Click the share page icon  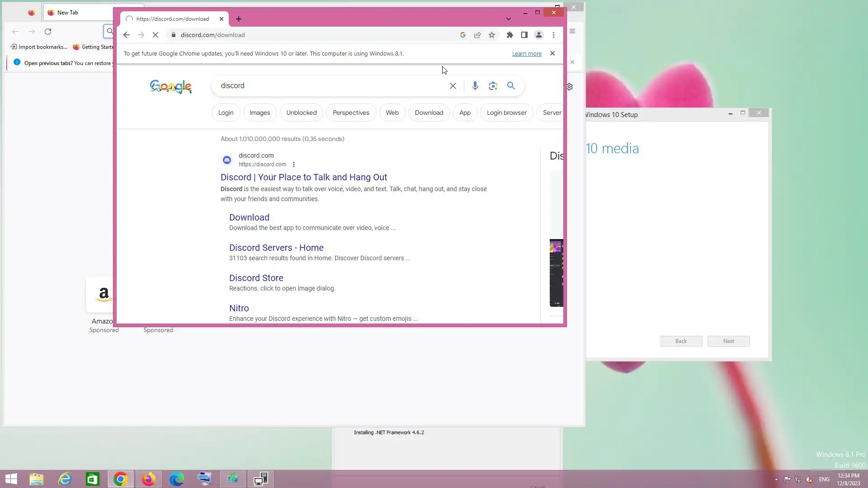click(477, 35)
